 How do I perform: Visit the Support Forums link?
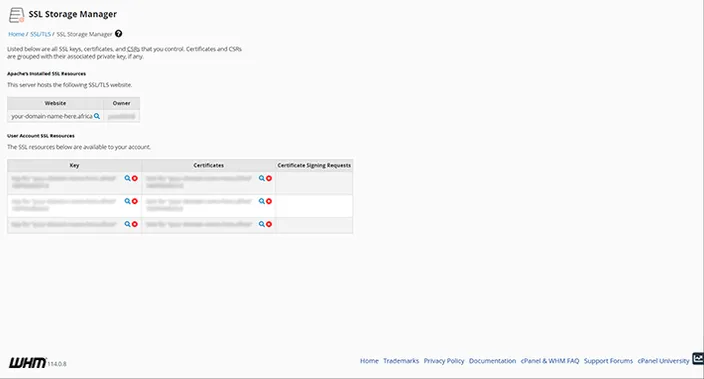608,361
